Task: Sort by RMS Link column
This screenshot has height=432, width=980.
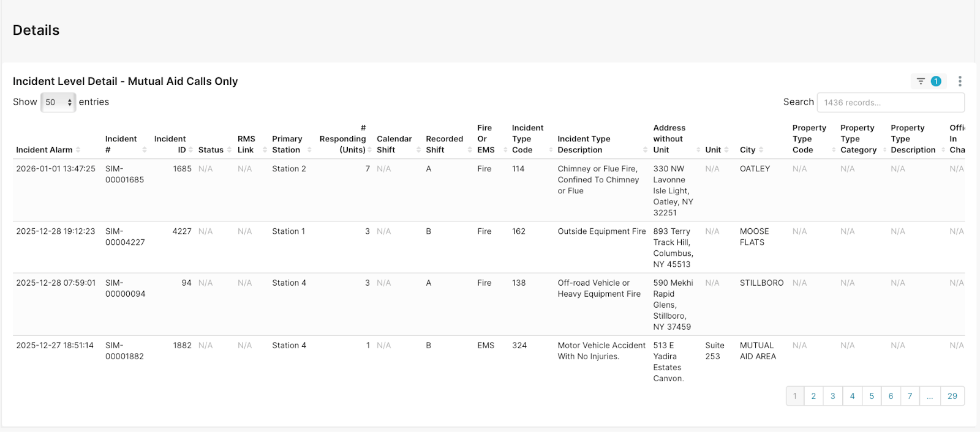Action: coord(252,144)
